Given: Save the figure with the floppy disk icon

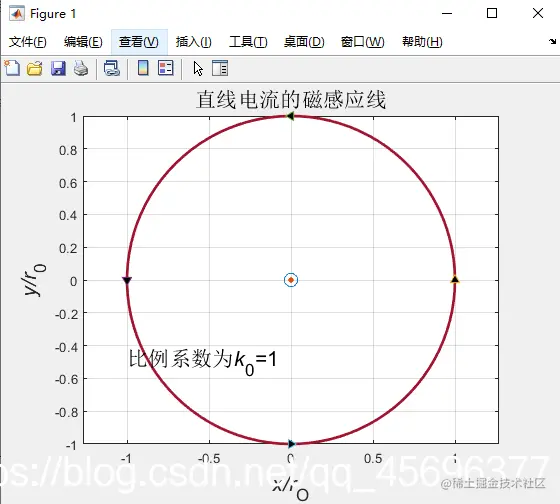Looking at the screenshot, I should pos(58,68).
